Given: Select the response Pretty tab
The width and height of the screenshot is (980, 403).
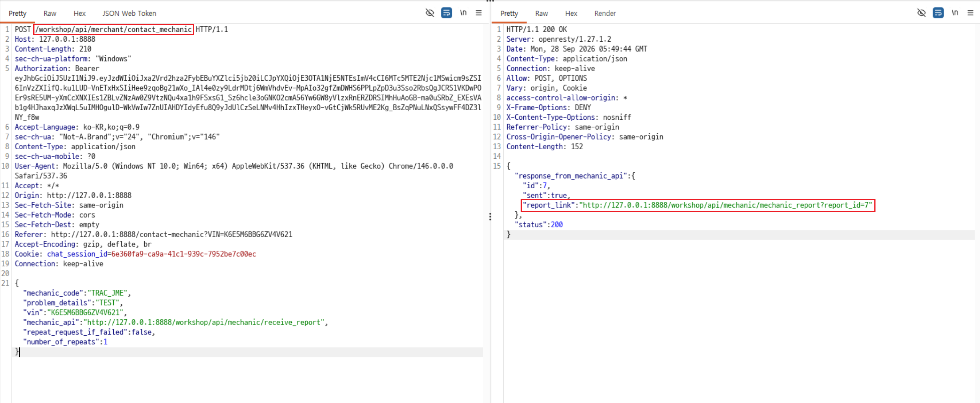Looking at the screenshot, I should 509,13.
